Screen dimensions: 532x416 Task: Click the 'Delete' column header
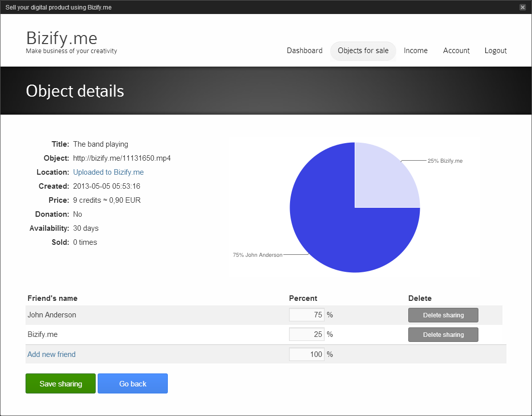click(420, 298)
